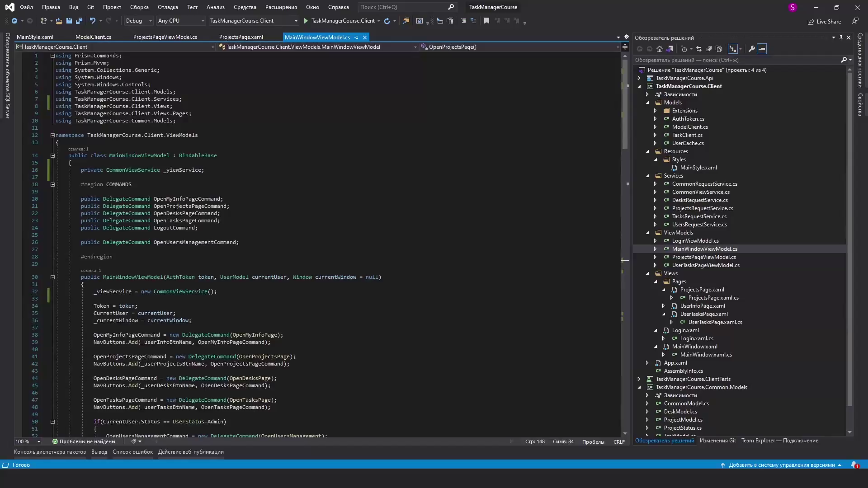Open the Изменения Git panel tab
Screen dimensions: 868x488
tap(717, 441)
